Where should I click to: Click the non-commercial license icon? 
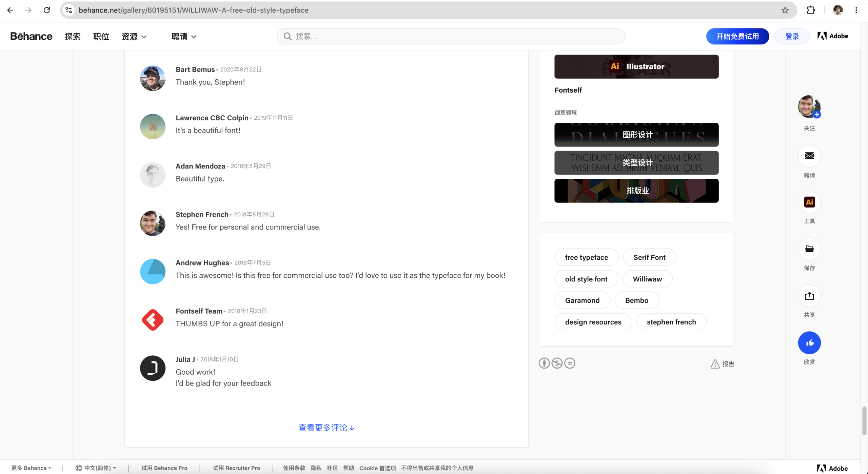(557, 363)
